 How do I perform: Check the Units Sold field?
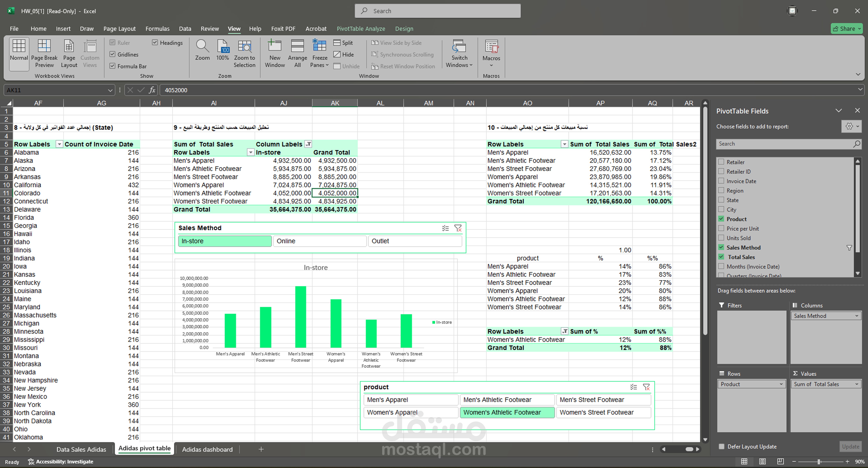721,238
